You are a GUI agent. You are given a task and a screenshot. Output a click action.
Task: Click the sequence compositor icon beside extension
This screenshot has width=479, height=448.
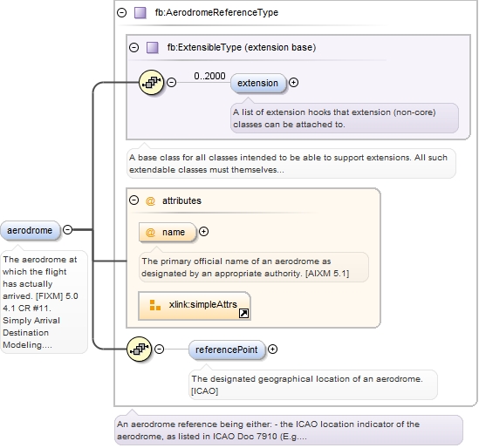(151, 83)
